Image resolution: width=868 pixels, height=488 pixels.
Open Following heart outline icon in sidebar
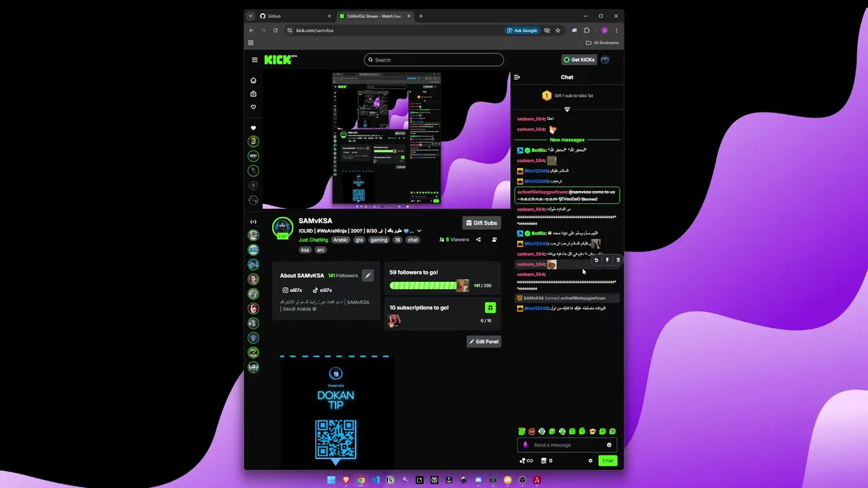[x=254, y=107]
